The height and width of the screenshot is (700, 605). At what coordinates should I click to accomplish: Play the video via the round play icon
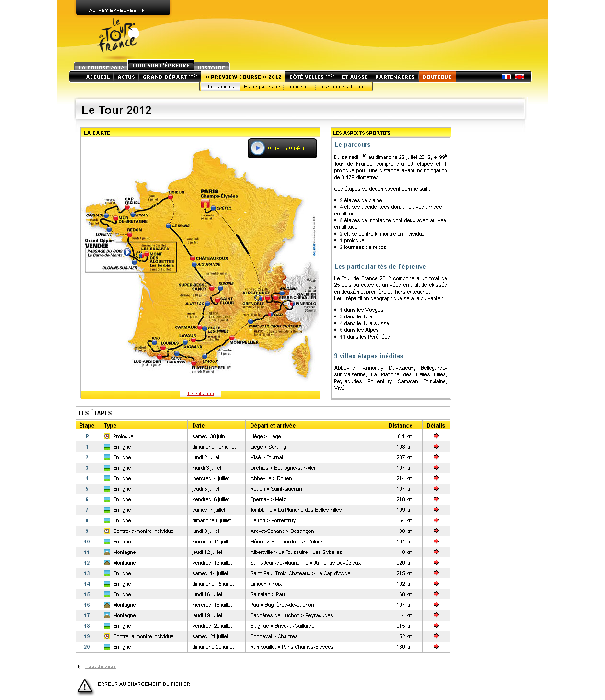click(258, 148)
